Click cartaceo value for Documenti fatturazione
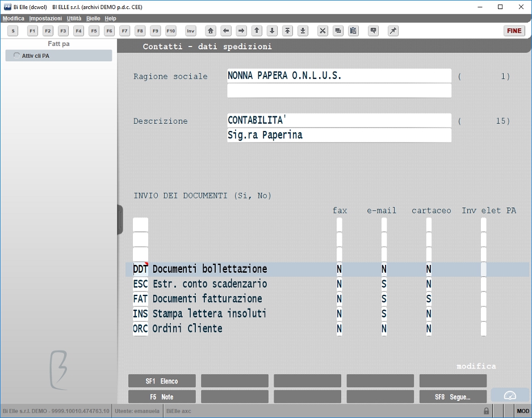 (429, 299)
